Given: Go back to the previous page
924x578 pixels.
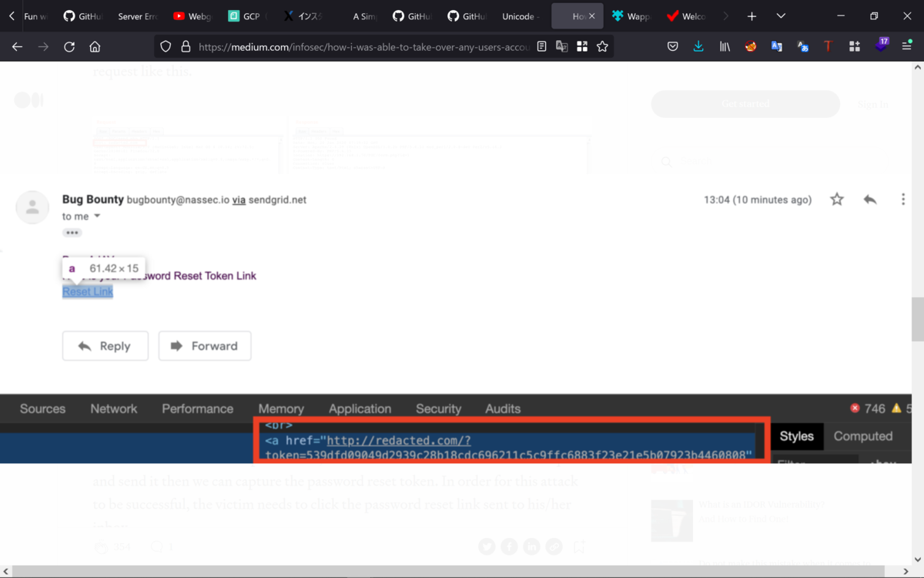Looking at the screenshot, I should [17, 47].
